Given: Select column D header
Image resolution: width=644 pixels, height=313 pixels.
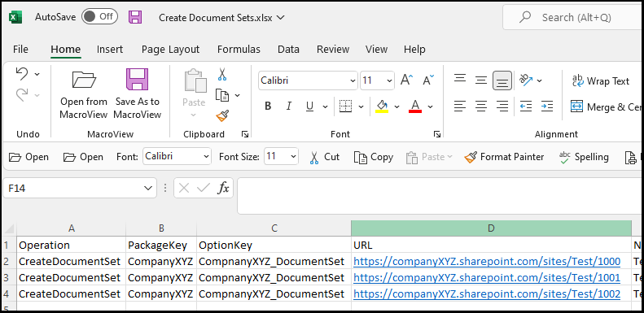Looking at the screenshot, I should pyautogui.click(x=491, y=228).
